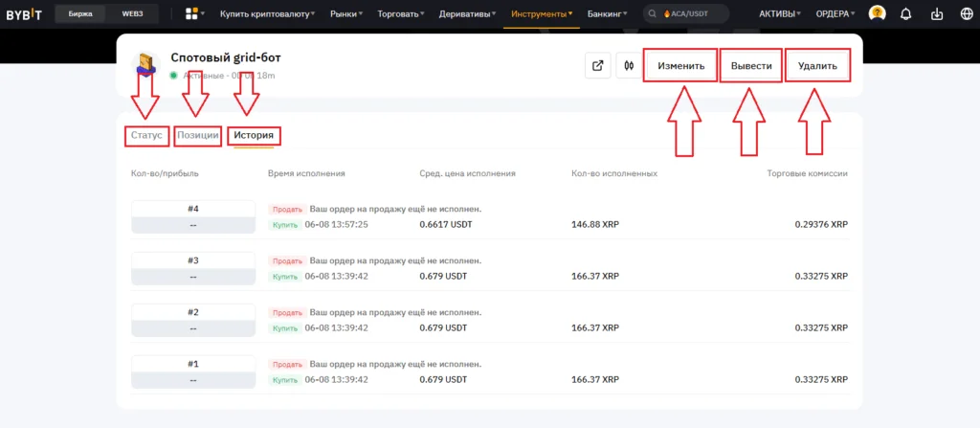Expand the ОРДЕРА dropdown
980x428 pixels.
(835, 13)
